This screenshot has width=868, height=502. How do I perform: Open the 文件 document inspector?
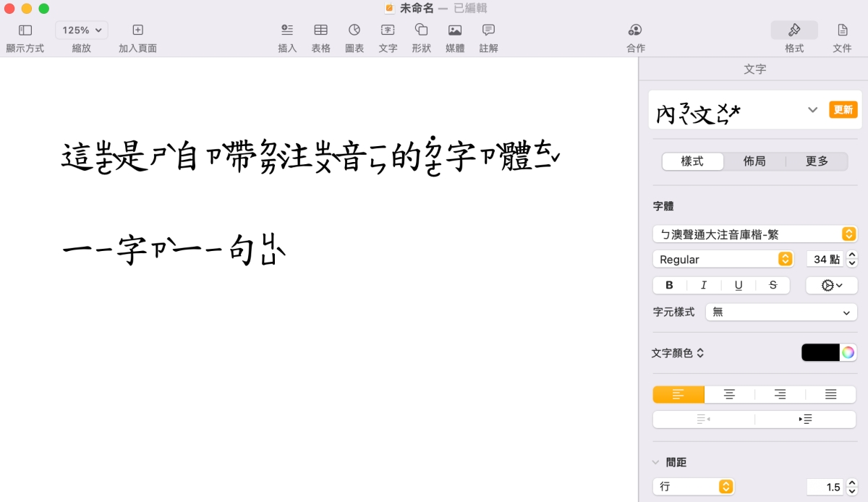click(x=843, y=30)
